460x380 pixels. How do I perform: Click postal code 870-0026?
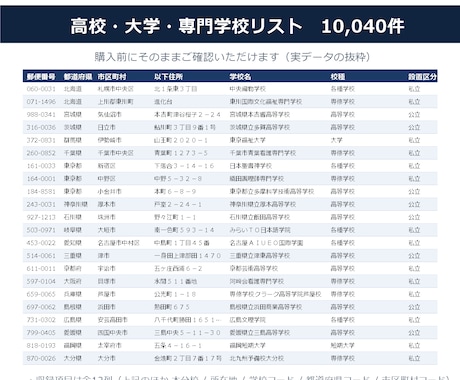pyautogui.click(x=41, y=358)
